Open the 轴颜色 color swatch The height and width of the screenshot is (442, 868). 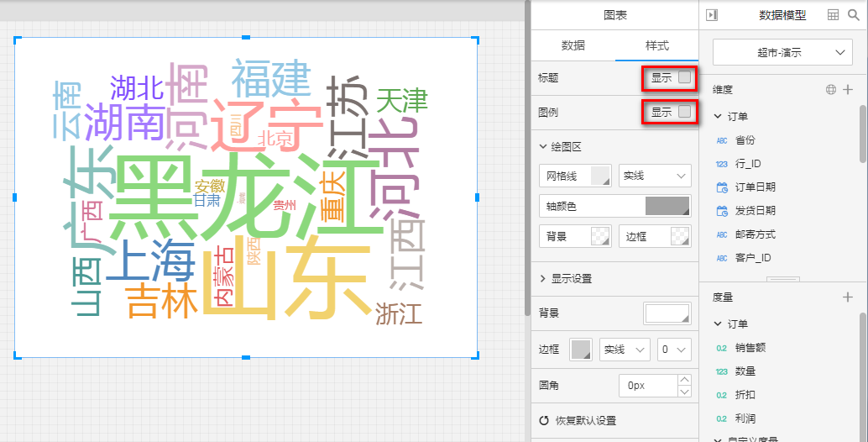point(667,206)
